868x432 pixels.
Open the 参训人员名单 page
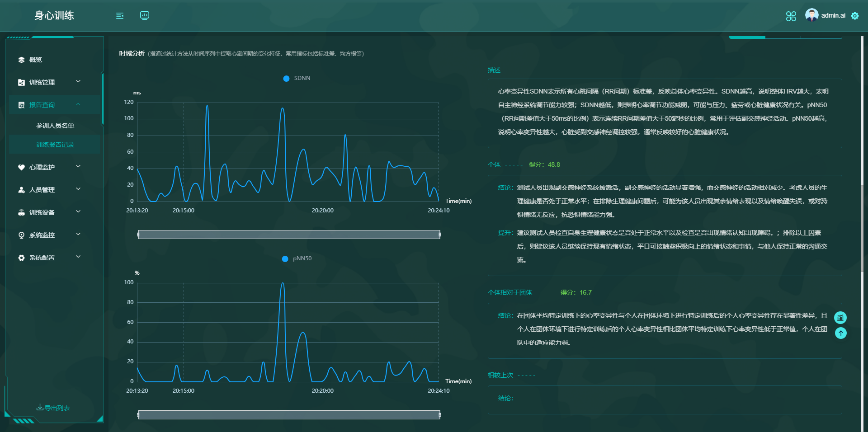click(x=55, y=126)
